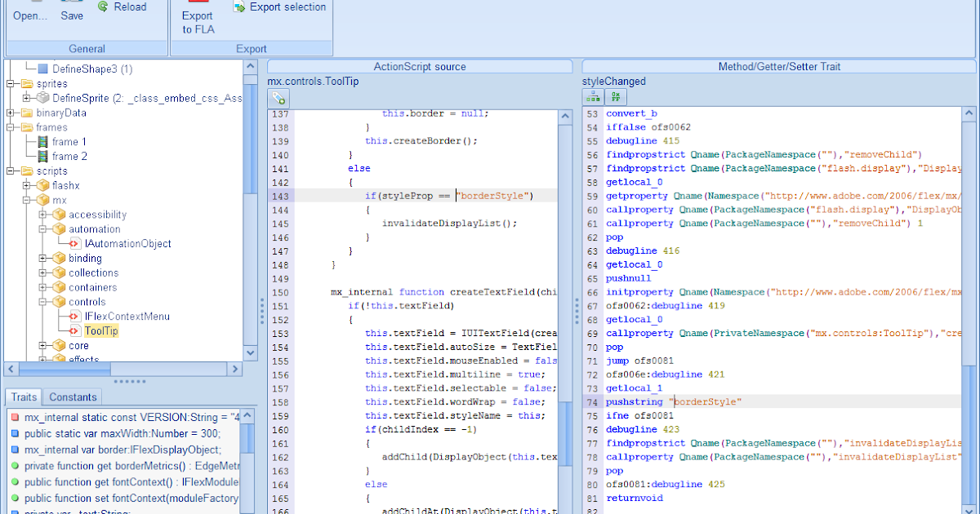Switch to the Constants tab
Screen dimensions: 980x514
(72, 397)
